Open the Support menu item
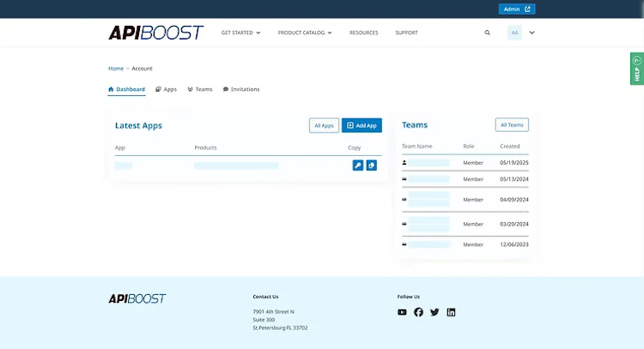Viewport: 644px width, 349px height. [406, 33]
